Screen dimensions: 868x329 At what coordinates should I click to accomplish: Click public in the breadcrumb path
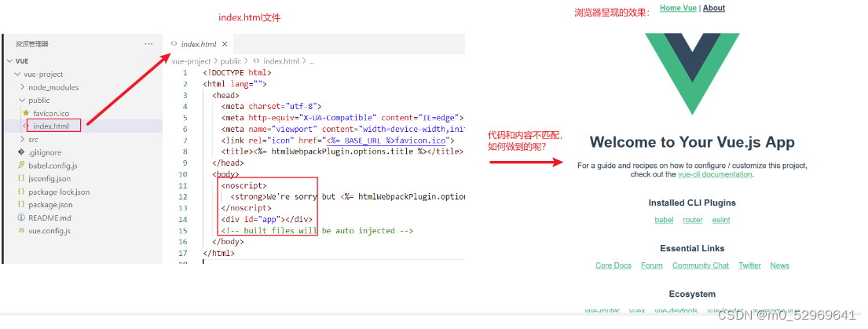[231, 61]
